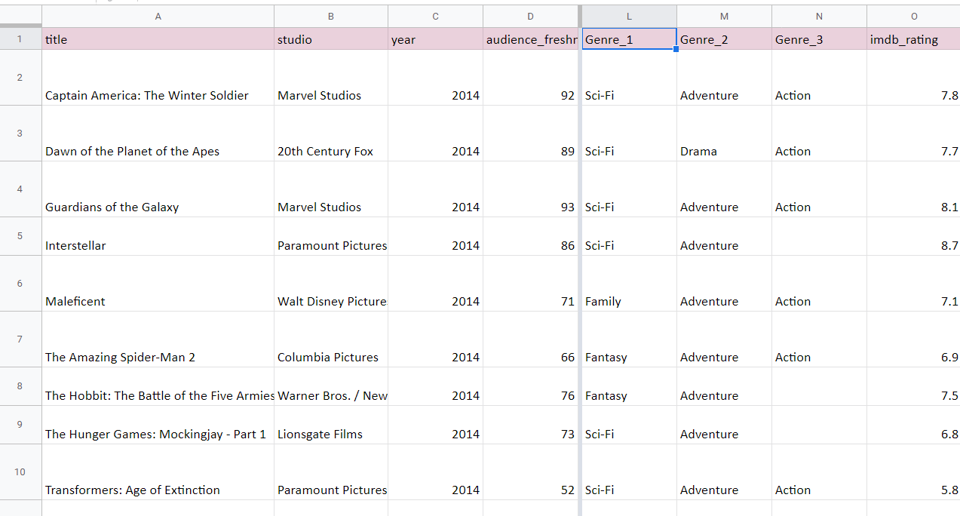
Task: Select row 10 header
Action: [x=20, y=472]
